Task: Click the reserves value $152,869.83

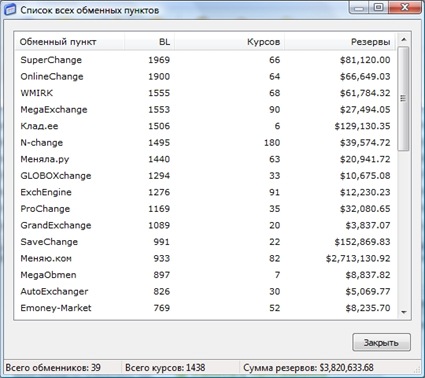Action: pos(362,242)
